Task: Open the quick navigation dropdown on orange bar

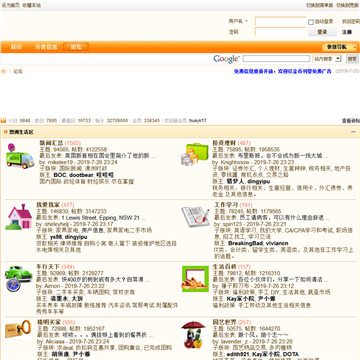Action: [x=339, y=47]
